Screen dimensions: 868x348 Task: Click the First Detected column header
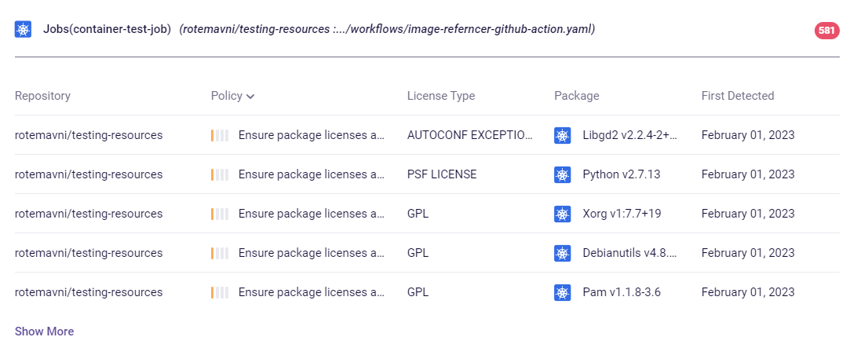click(x=737, y=96)
